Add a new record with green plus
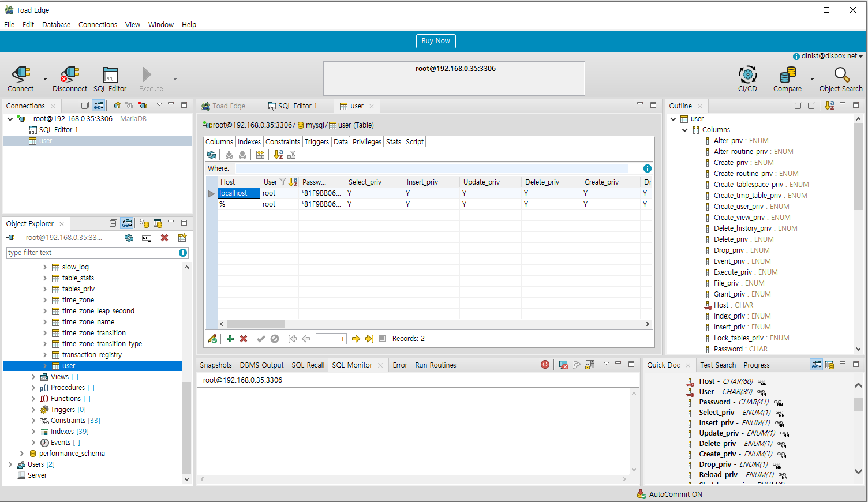 230,339
